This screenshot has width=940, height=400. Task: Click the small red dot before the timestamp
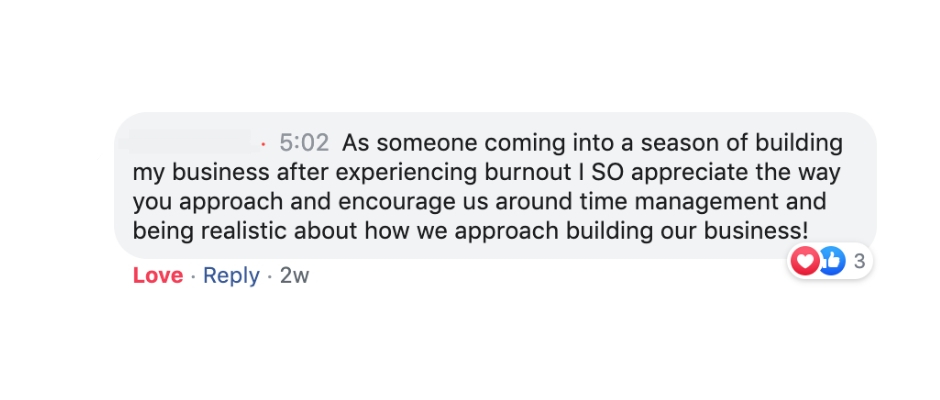[263, 145]
